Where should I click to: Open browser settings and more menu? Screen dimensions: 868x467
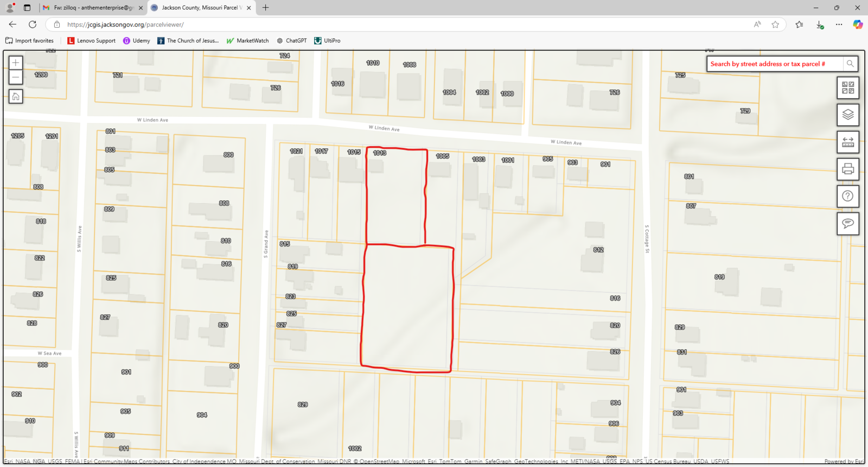point(839,24)
